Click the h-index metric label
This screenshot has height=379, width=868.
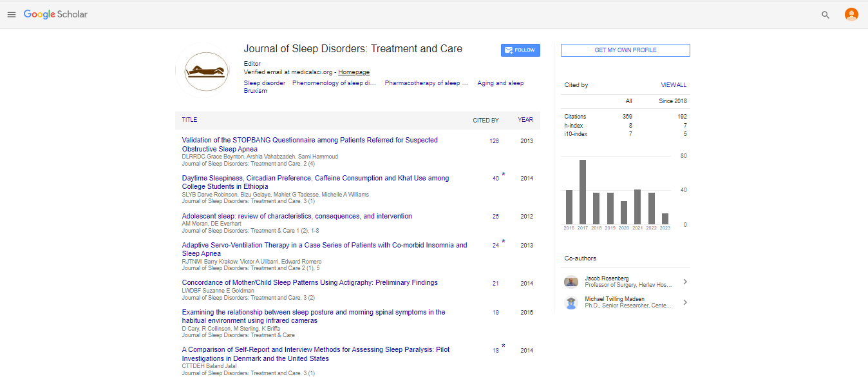point(574,125)
